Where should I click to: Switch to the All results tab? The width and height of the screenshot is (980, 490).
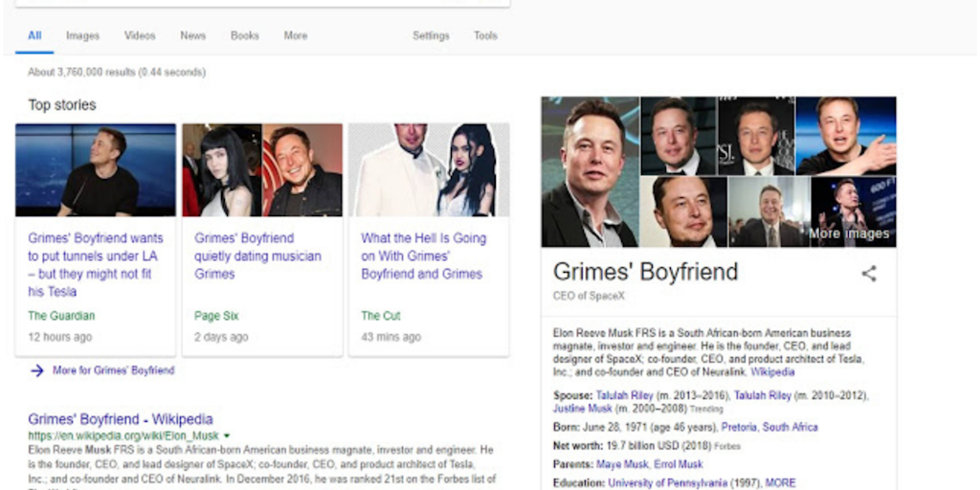(x=34, y=35)
